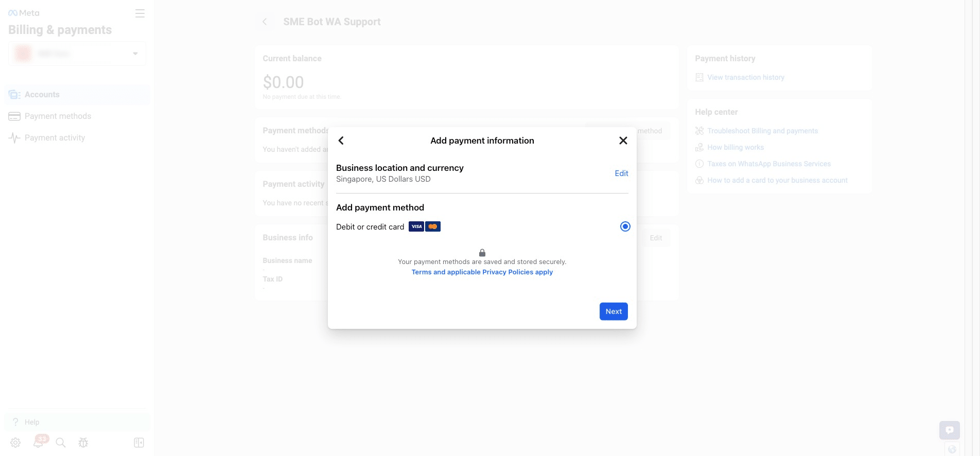The image size is (980, 456).
Task: Click the Accounts sidebar icon
Action: (x=14, y=95)
